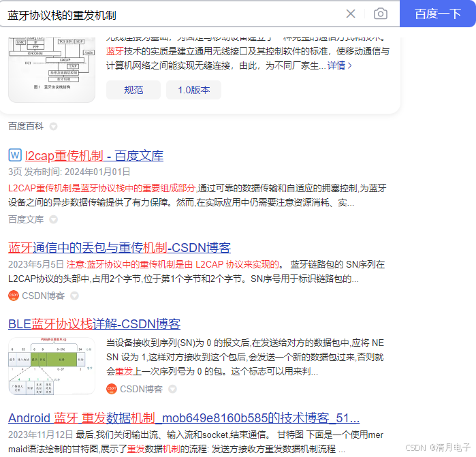Viewport: 476px width, 457px height.
Task: Clear the search box with the X icon
Action: [x=351, y=14]
